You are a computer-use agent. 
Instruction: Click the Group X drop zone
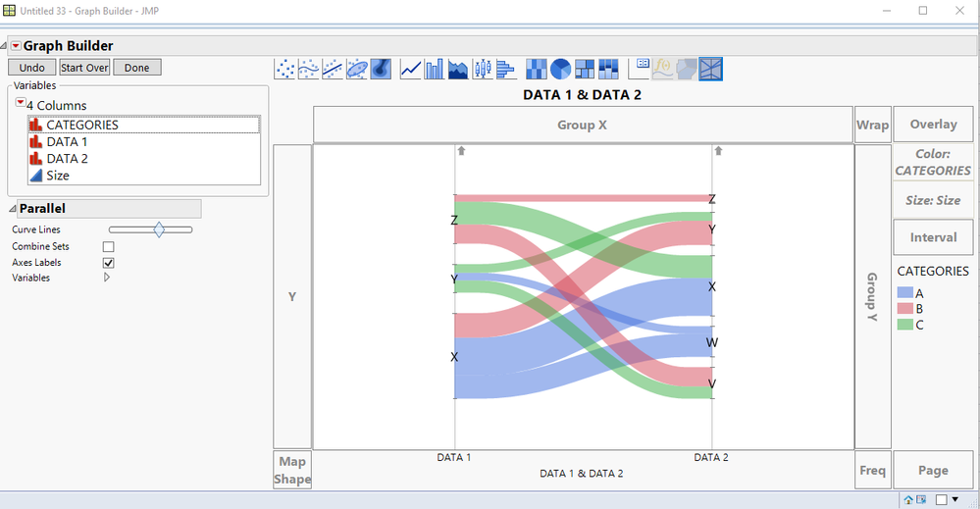click(x=583, y=125)
